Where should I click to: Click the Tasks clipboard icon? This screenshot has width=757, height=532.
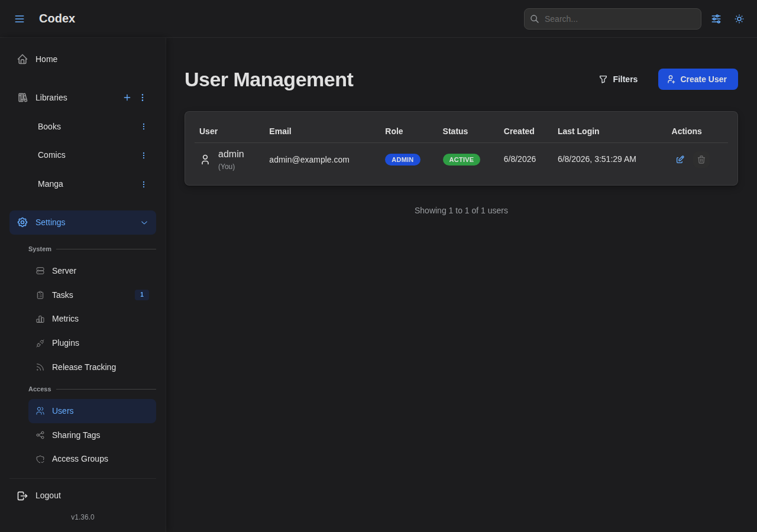[40, 295]
